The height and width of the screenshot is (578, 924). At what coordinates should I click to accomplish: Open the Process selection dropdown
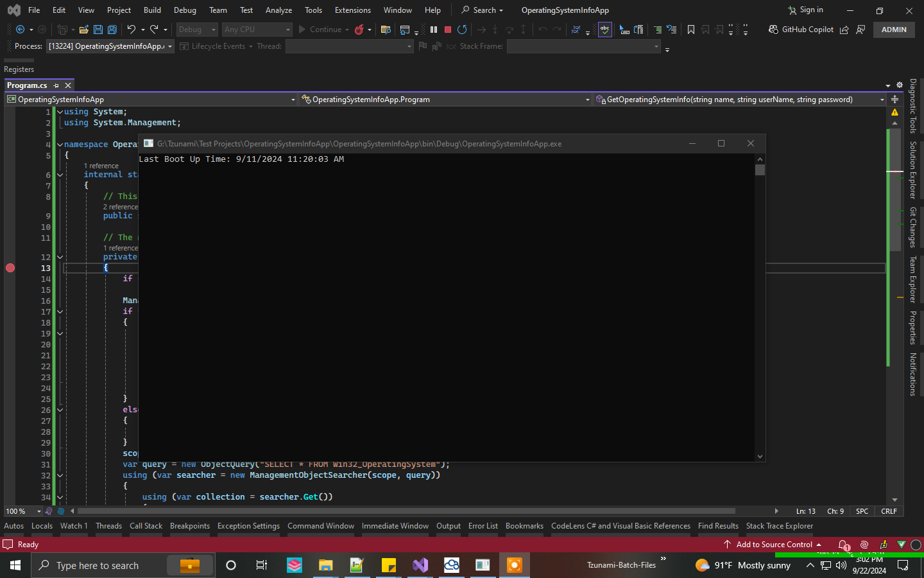(169, 46)
